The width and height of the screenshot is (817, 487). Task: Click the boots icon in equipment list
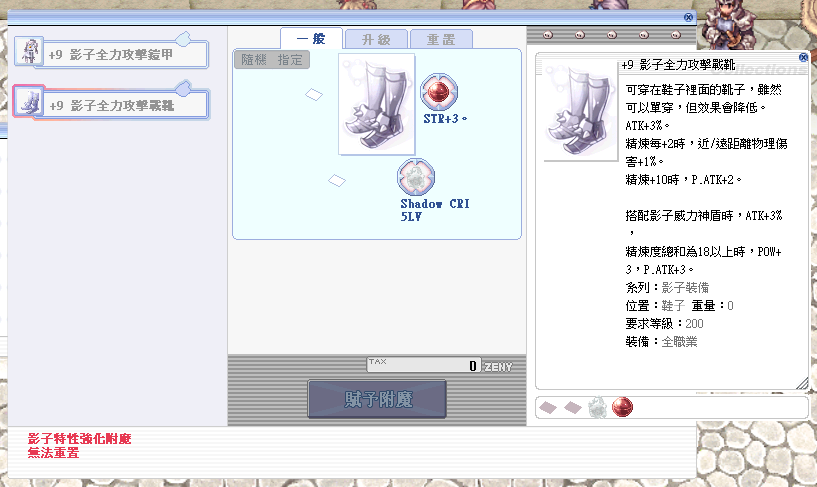[x=28, y=103]
